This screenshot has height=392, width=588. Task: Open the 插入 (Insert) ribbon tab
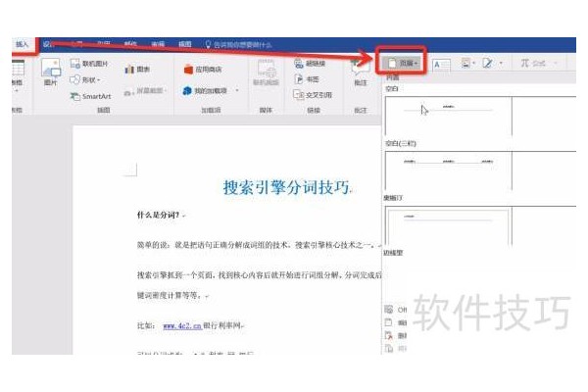tap(23, 45)
